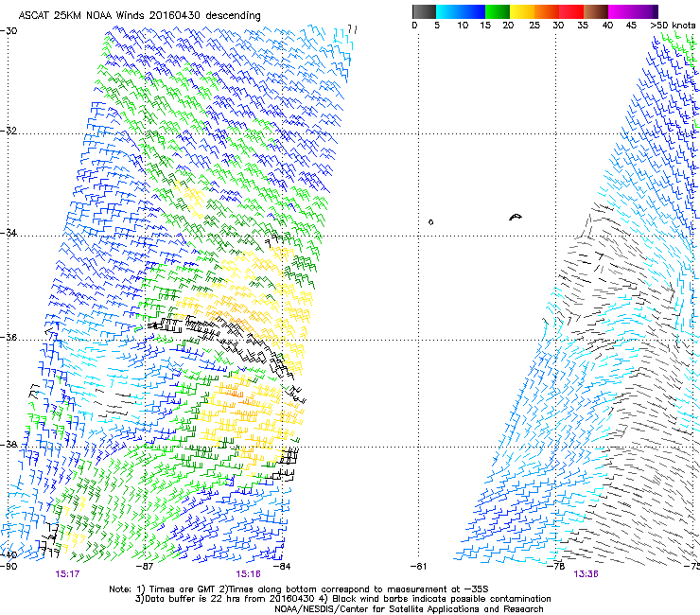Image resolution: width=700 pixels, height=615 pixels.
Task: Click the '>50 knots' legend label
Action: tap(674, 26)
